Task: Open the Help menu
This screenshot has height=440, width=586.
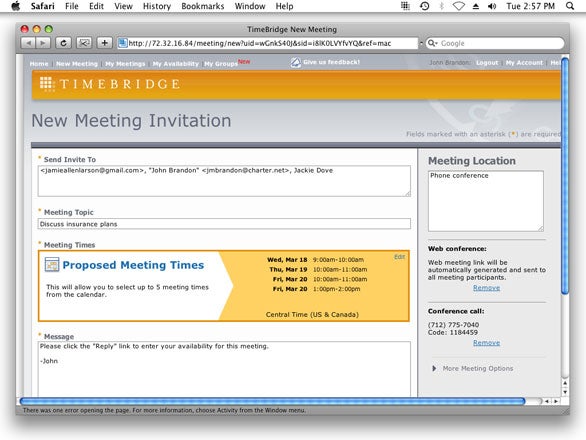Action: 284,6
